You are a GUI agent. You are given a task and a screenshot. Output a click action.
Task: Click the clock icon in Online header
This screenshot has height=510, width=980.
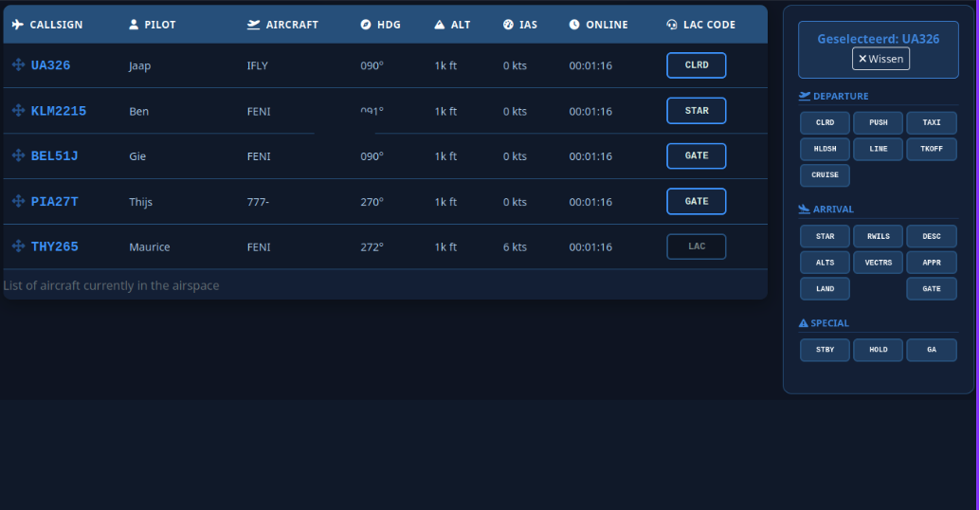pyautogui.click(x=574, y=25)
